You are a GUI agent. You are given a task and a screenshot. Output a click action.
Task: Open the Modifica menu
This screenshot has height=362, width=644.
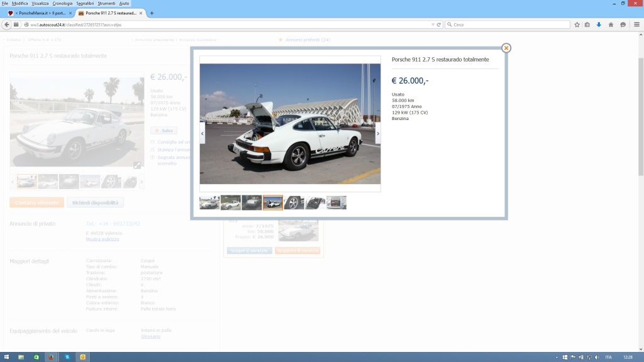click(x=19, y=3)
